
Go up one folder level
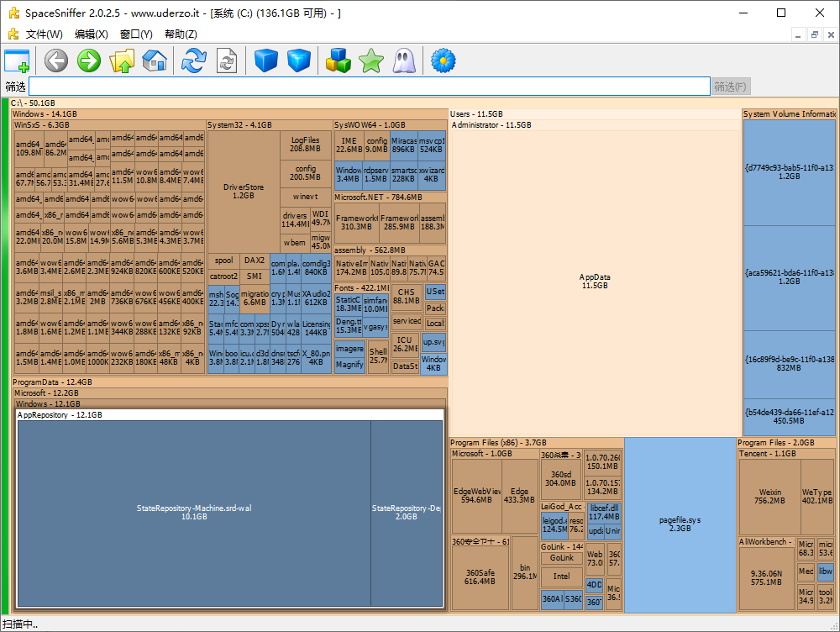[x=122, y=61]
